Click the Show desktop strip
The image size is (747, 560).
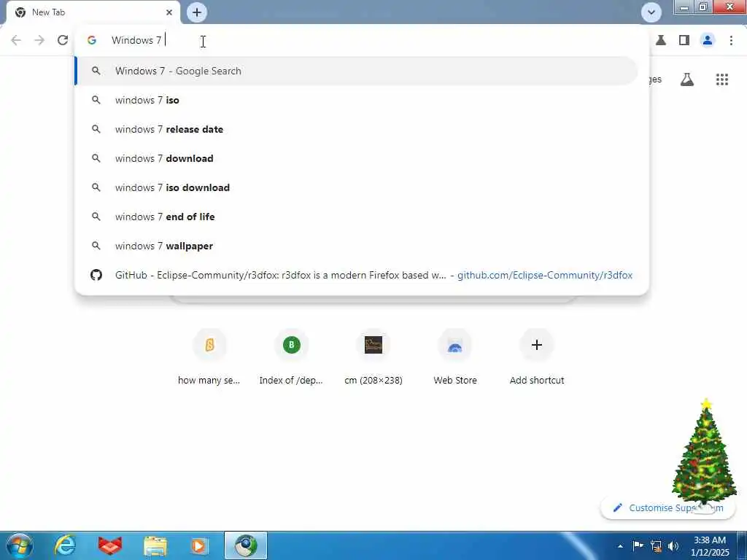tap(742, 545)
